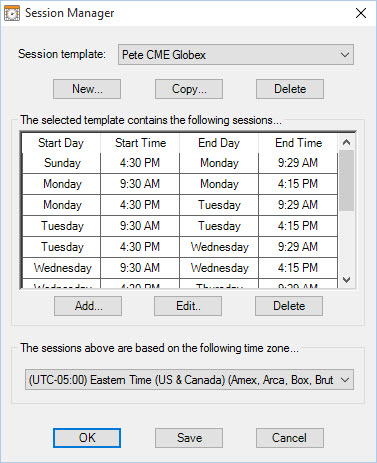377x463 pixels.
Task: Click the Start Day column header
Action: point(61,143)
